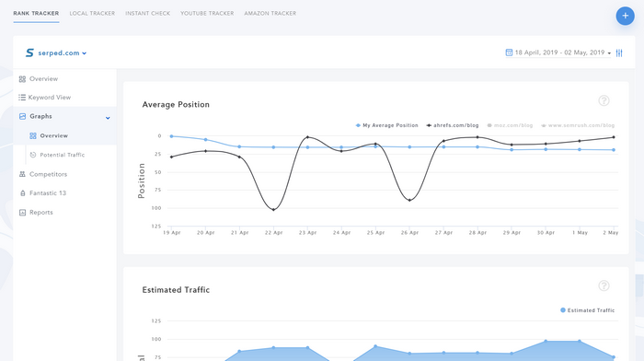The width and height of the screenshot is (644, 361).
Task: Click the calendar icon beside date range
Action: (x=509, y=52)
